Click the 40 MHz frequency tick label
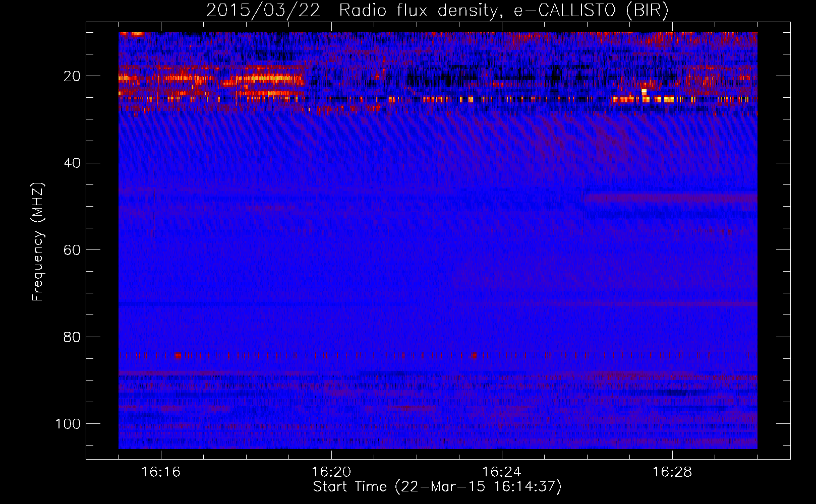Viewport: 816px width, 504px height. 72,163
